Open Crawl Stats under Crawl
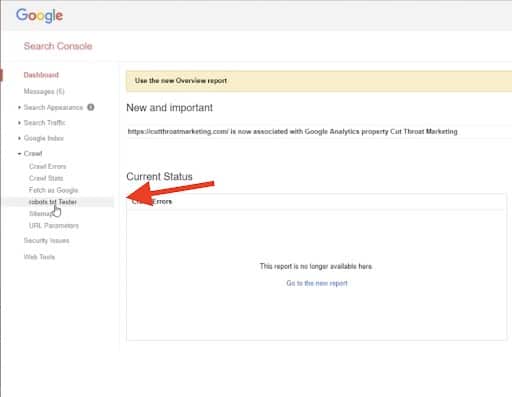Viewport: 512px width, 397px height. (46, 178)
